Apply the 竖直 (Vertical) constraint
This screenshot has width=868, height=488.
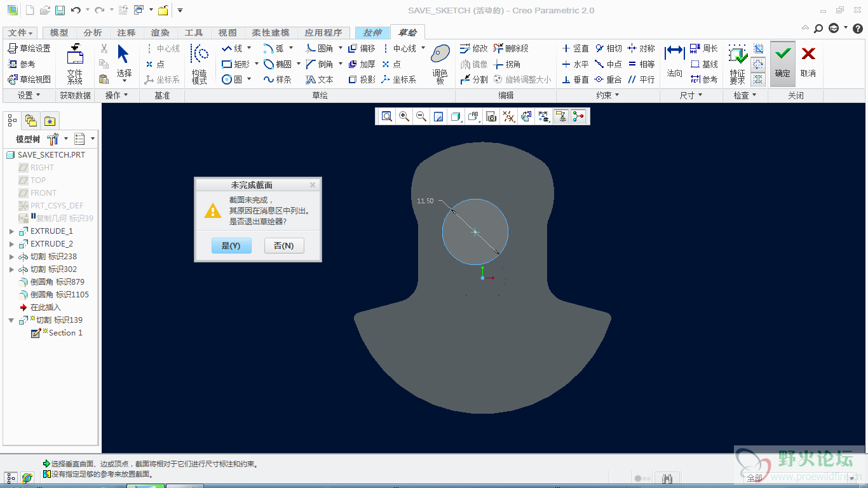pos(575,48)
